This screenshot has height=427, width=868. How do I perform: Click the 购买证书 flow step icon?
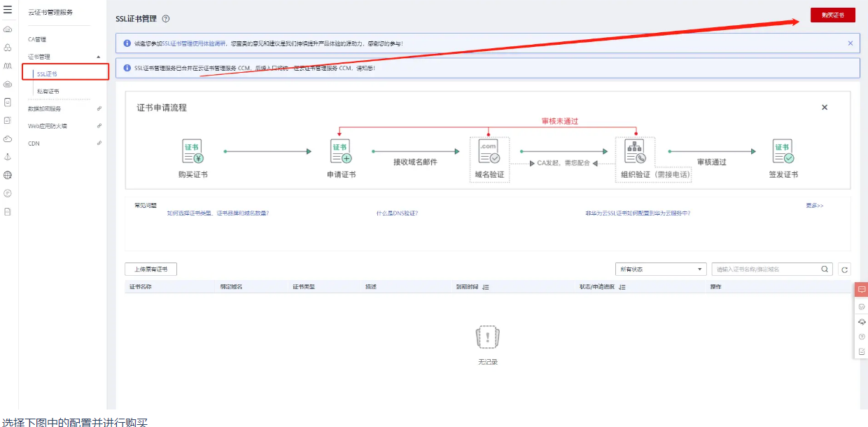192,151
